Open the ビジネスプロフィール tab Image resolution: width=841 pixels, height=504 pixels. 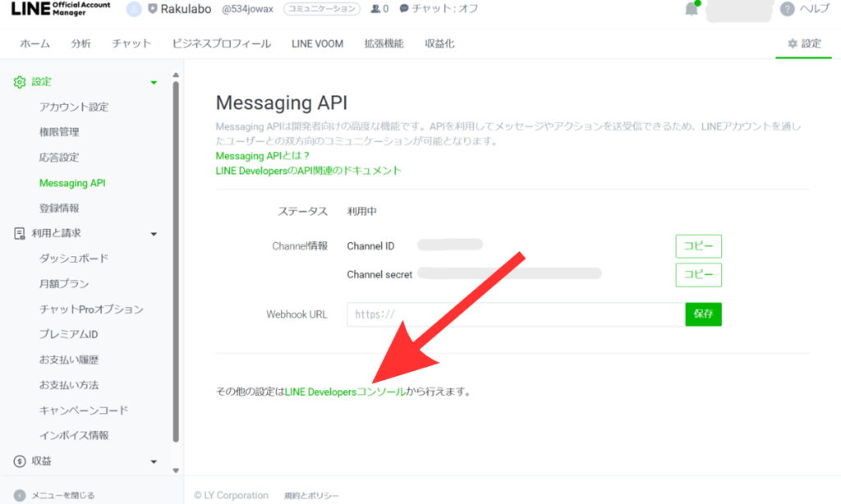coord(222,44)
